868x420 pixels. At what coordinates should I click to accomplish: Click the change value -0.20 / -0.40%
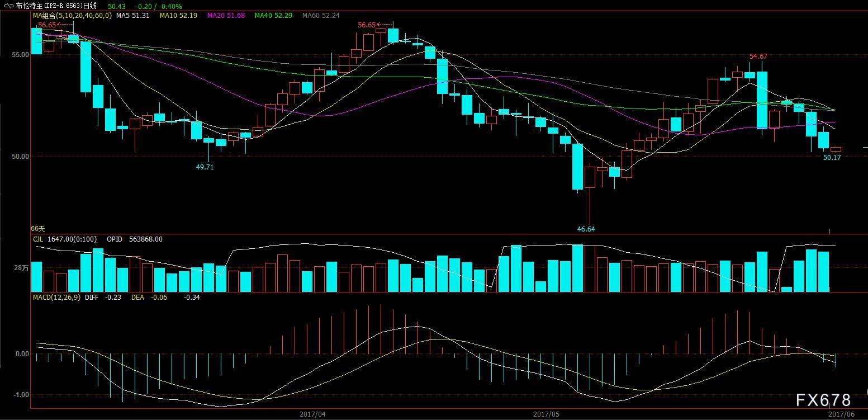[x=160, y=6]
